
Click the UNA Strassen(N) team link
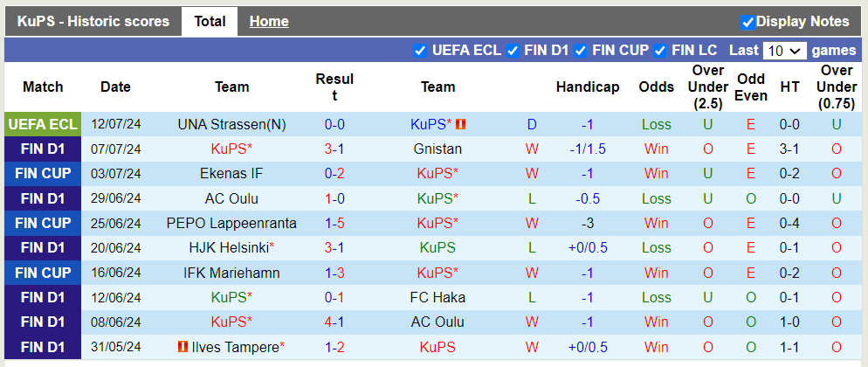click(x=231, y=125)
